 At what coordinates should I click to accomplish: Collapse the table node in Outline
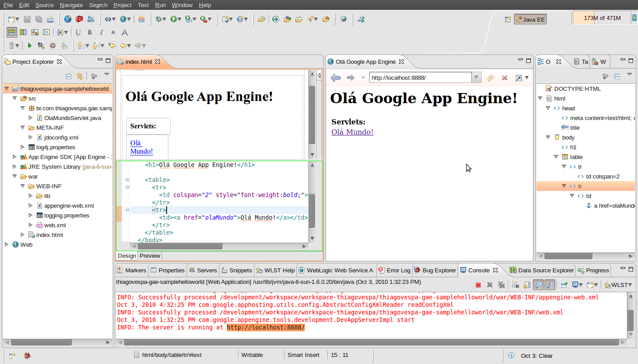[556, 157]
